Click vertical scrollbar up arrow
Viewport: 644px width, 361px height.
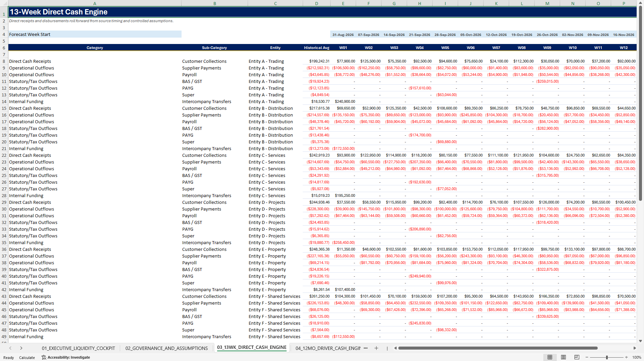click(x=640, y=3)
